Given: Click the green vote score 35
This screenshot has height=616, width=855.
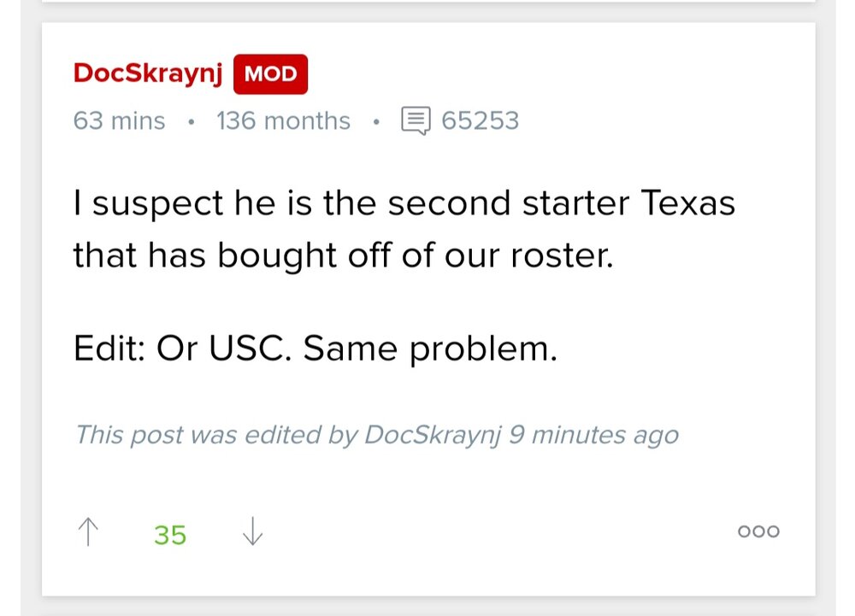Looking at the screenshot, I should [170, 535].
